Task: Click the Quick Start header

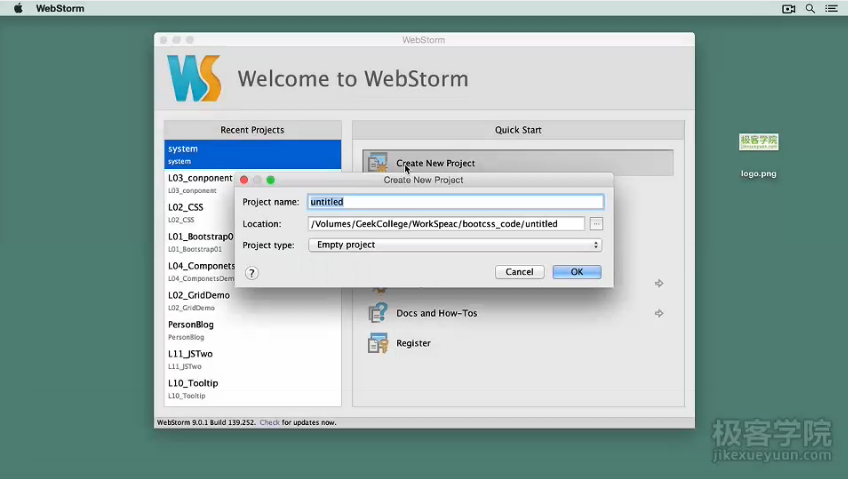Action: coord(518,130)
